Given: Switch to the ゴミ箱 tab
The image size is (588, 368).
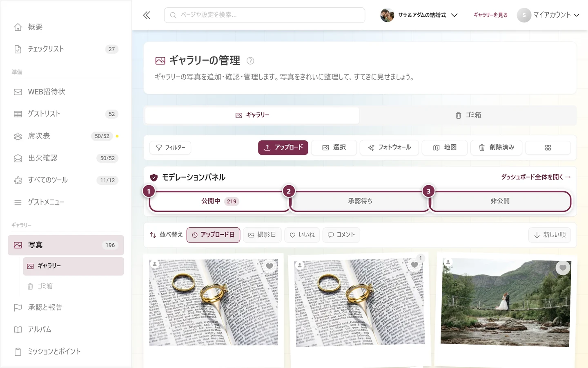Looking at the screenshot, I should click(x=468, y=115).
